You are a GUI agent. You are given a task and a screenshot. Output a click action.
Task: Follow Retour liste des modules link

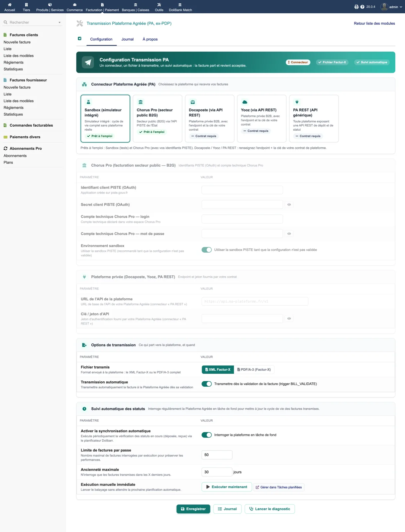click(374, 24)
